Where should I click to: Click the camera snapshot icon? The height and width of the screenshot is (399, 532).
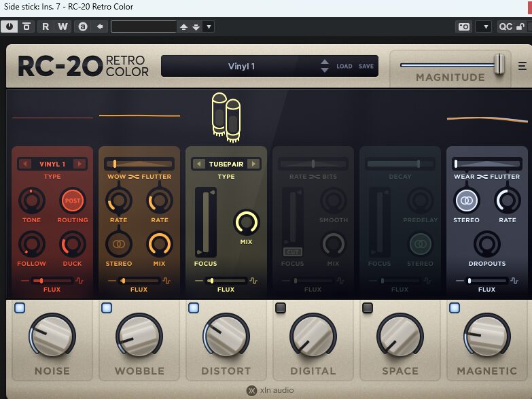point(464,27)
